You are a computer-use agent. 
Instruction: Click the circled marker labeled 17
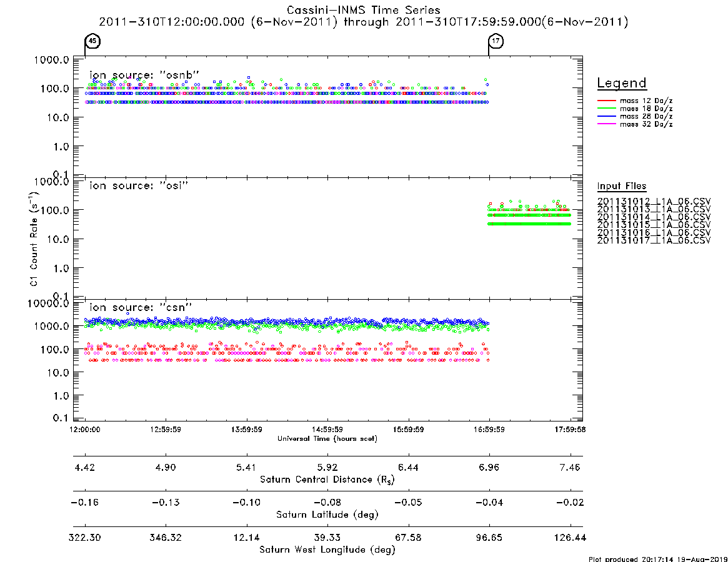[x=496, y=41]
